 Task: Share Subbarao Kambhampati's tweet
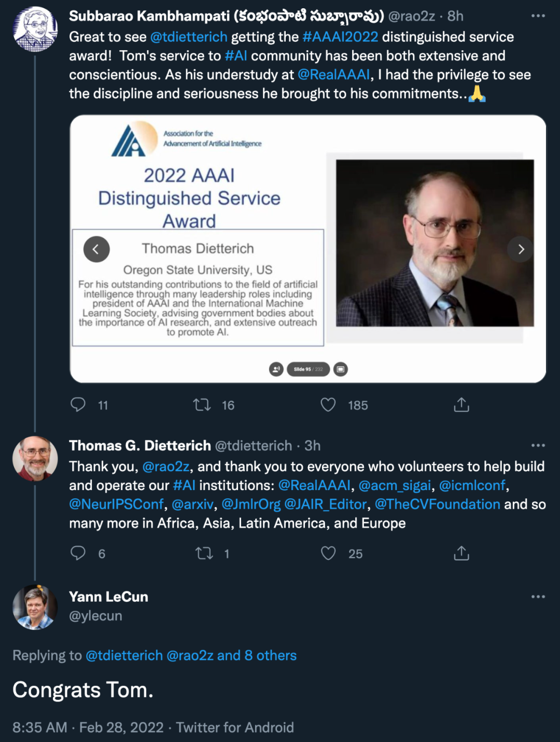tap(461, 404)
